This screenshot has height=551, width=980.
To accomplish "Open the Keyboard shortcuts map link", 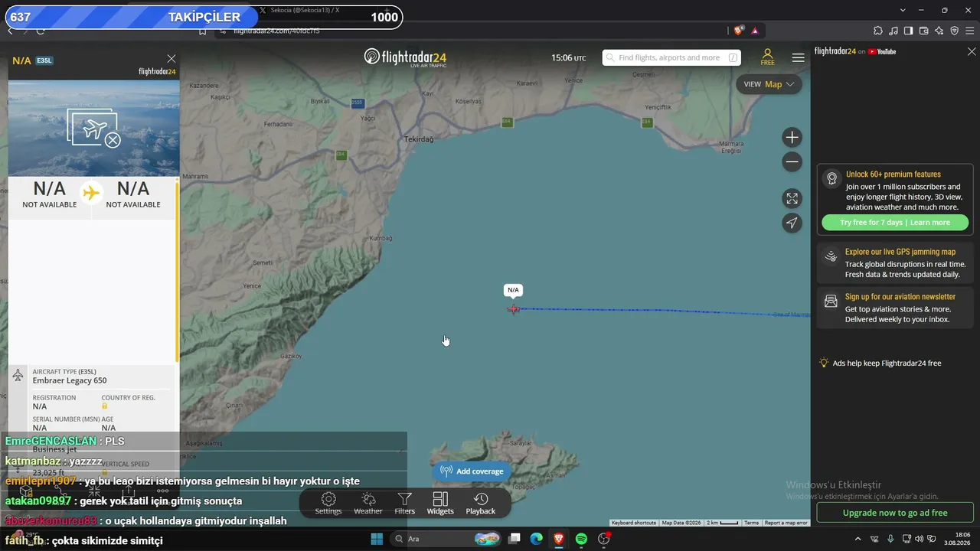I will (x=633, y=523).
